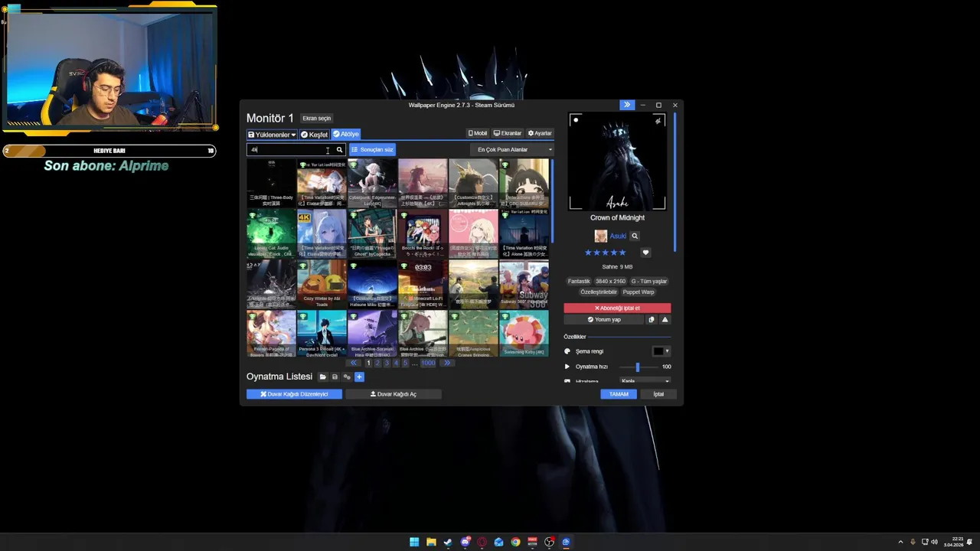Open playlist settings gears icon
Screen dimensions: 980x551
[347, 377]
